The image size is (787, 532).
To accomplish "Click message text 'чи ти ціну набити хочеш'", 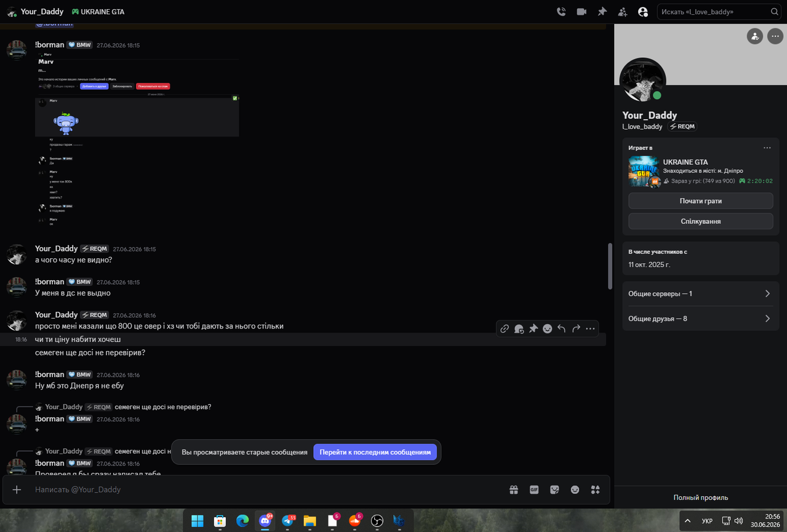I will [x=78, y=339].
